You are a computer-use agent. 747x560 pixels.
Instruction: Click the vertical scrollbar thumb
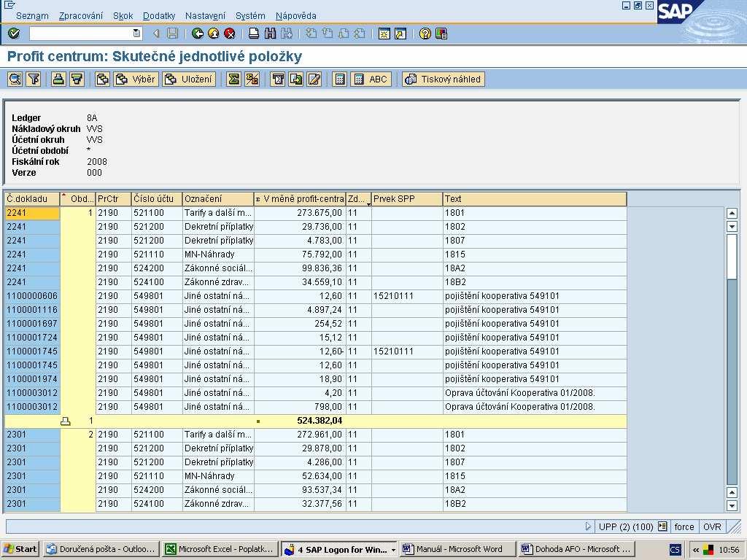pyautogui.click(x=732, y=256)
